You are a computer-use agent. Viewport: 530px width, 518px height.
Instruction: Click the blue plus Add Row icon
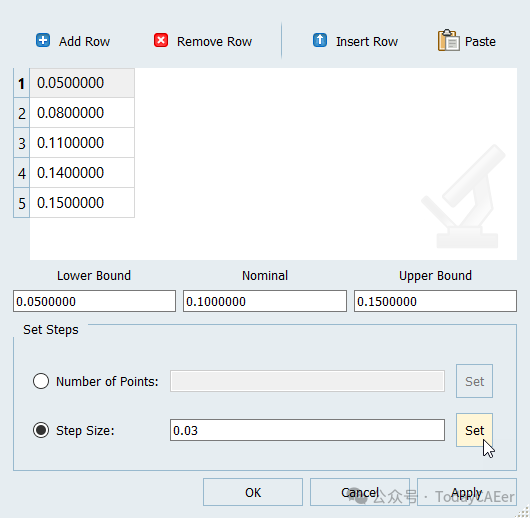[x=43, y=40]
